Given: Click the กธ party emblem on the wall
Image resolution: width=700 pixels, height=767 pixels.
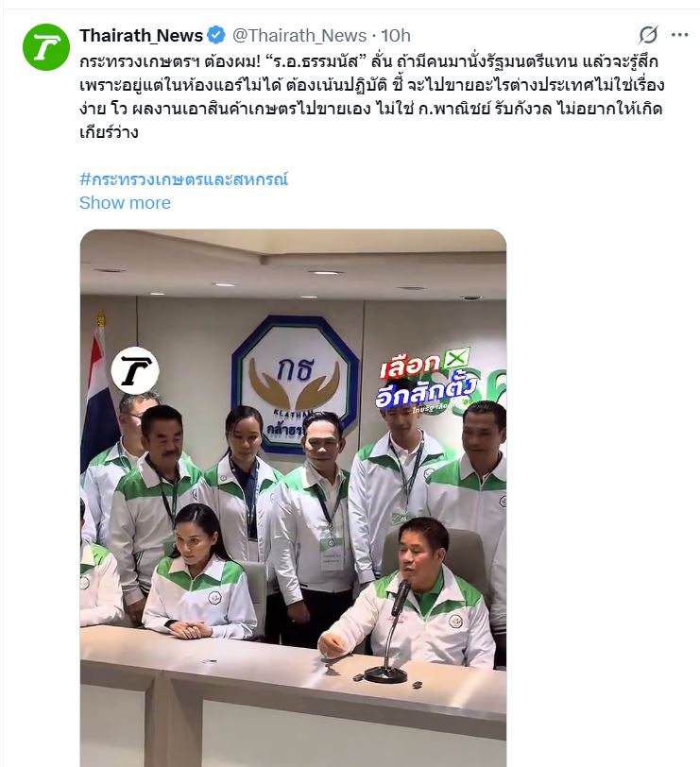Looking at the screenshot, I should pos(295,383).
